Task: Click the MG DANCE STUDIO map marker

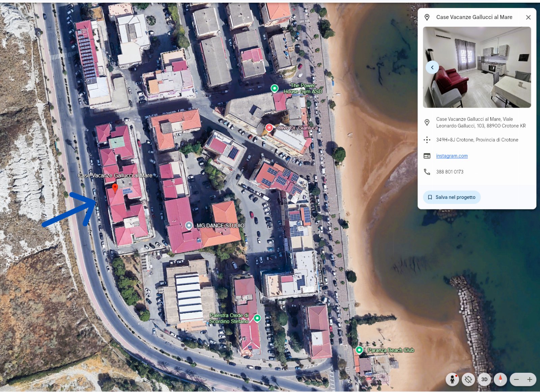Action: click(x=189, y=225)
